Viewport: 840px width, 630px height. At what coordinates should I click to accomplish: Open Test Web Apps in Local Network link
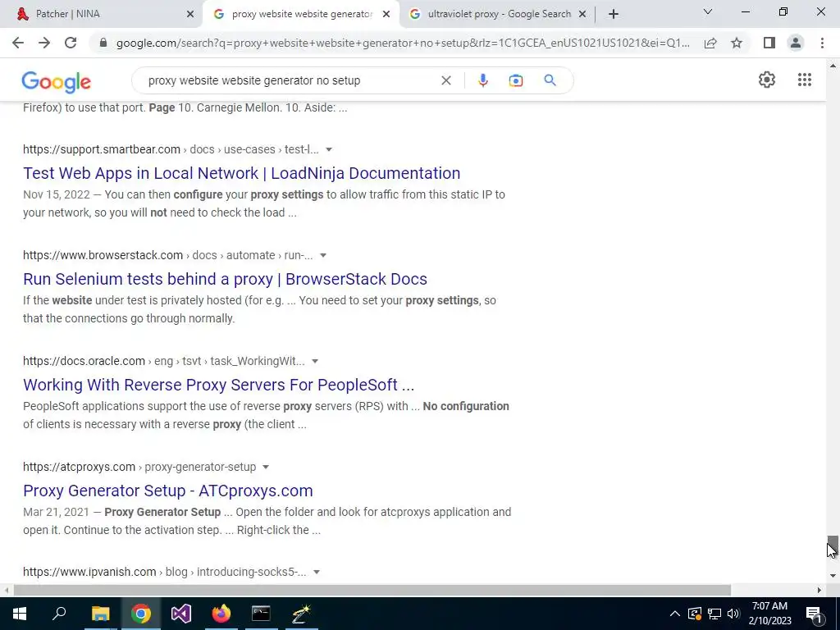(242, 173)
